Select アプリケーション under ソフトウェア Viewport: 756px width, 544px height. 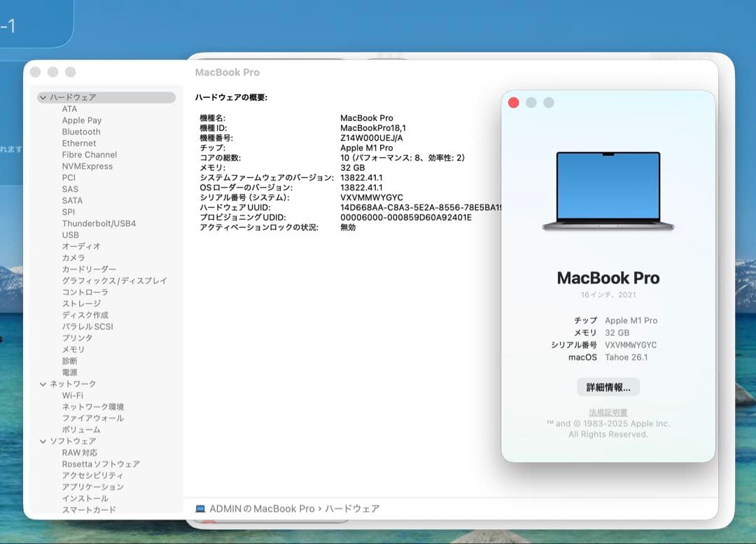point(94,487)
